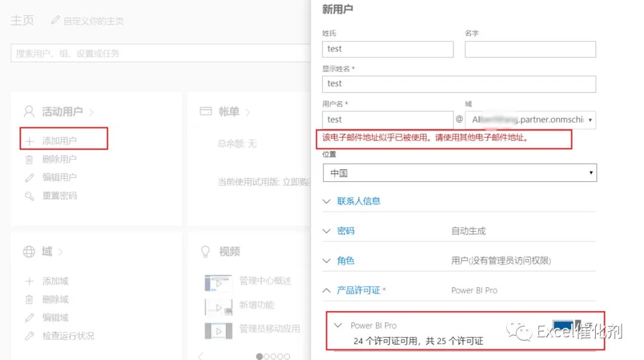Image resolution: width=644 pixels, height=360 pixels.
Task: Click the 当前使用试用版 purchase link
Action: coord(264,182)
